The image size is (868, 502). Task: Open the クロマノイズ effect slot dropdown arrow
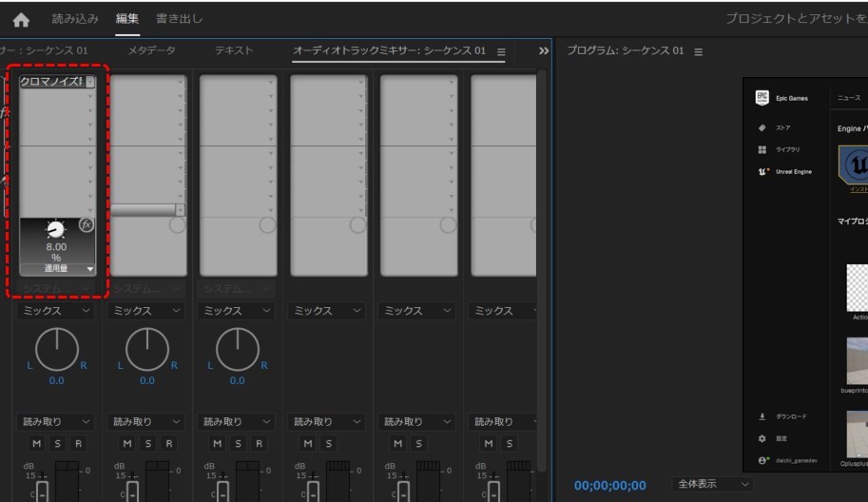(90, 82)
